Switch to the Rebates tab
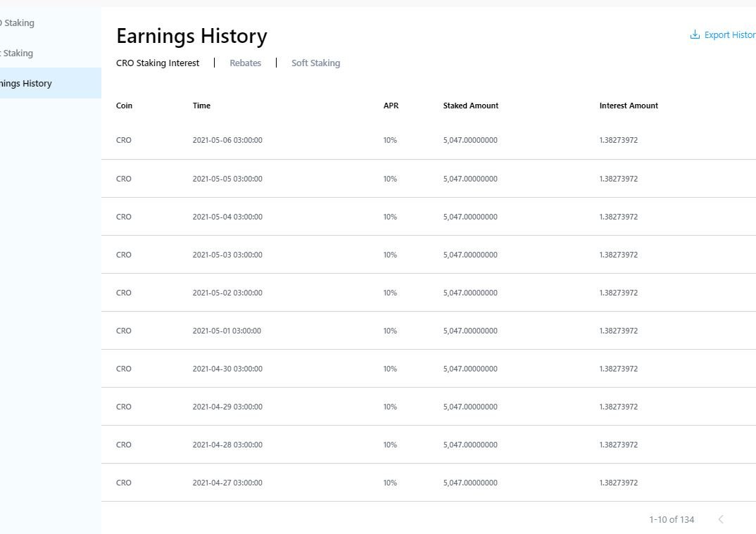The width and height of the screenshot is (756, 534). 246,63
